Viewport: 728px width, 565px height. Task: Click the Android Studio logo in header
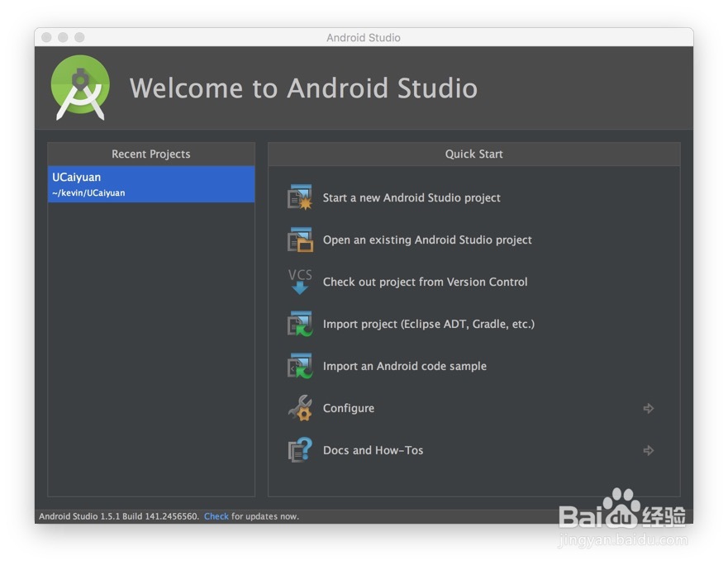pyautogui.click(x=80, y=88)
